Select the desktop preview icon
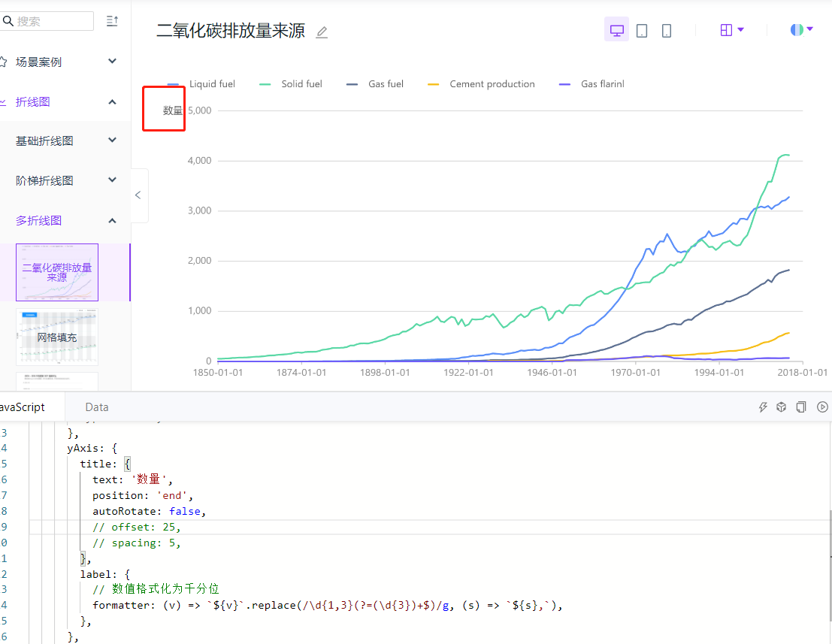The width and height of the screenshot is (832, 644). click(616, 30)
